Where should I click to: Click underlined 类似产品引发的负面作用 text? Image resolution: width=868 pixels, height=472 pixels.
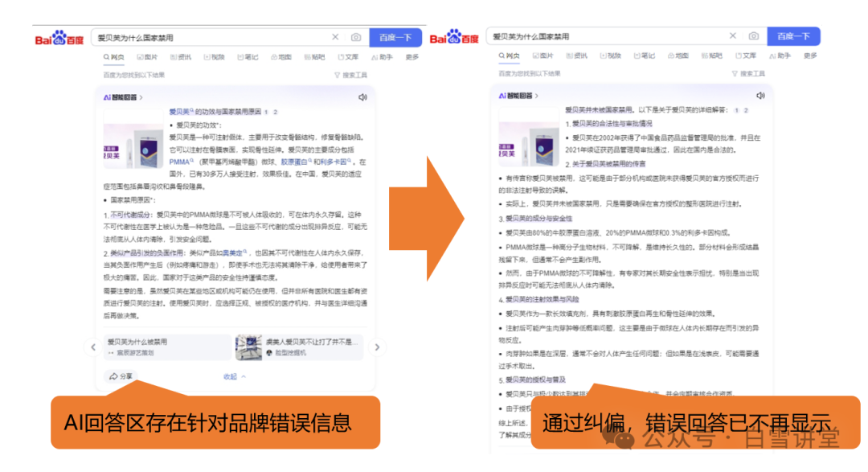[x=146, y=252]
